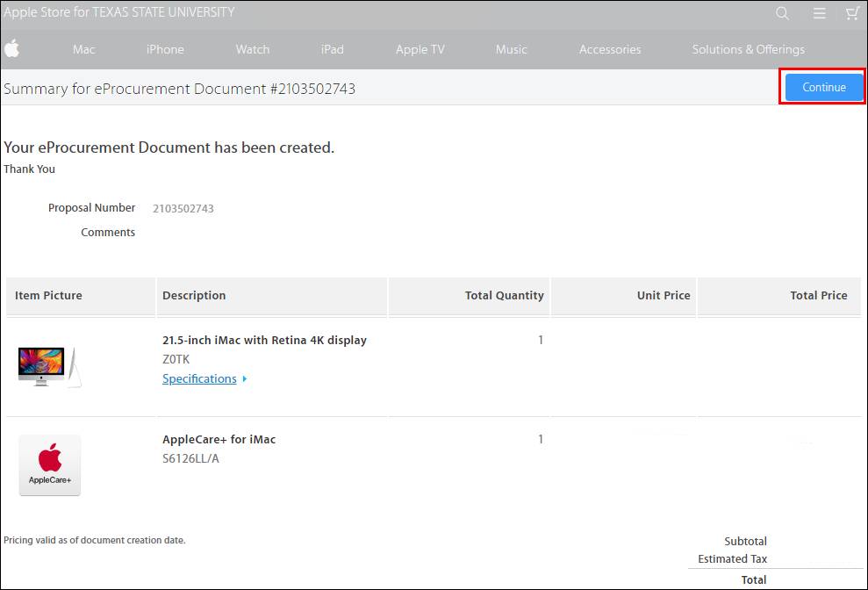868x590 pixels.
Task: Go to the iPad section
Action: click(332, 49)
